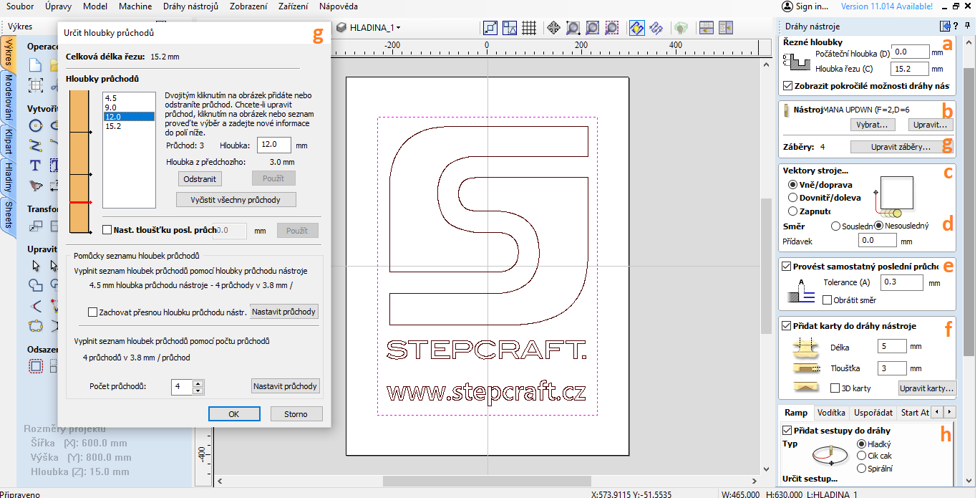This screenshot has height=498, width=980.
Task: Pin the Dráhy nástroje panel
Action: [967, 27]
